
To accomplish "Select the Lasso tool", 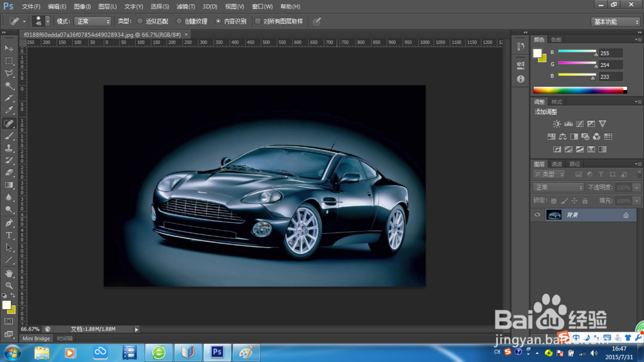I will pyautogui.click(x=8, y=73).
